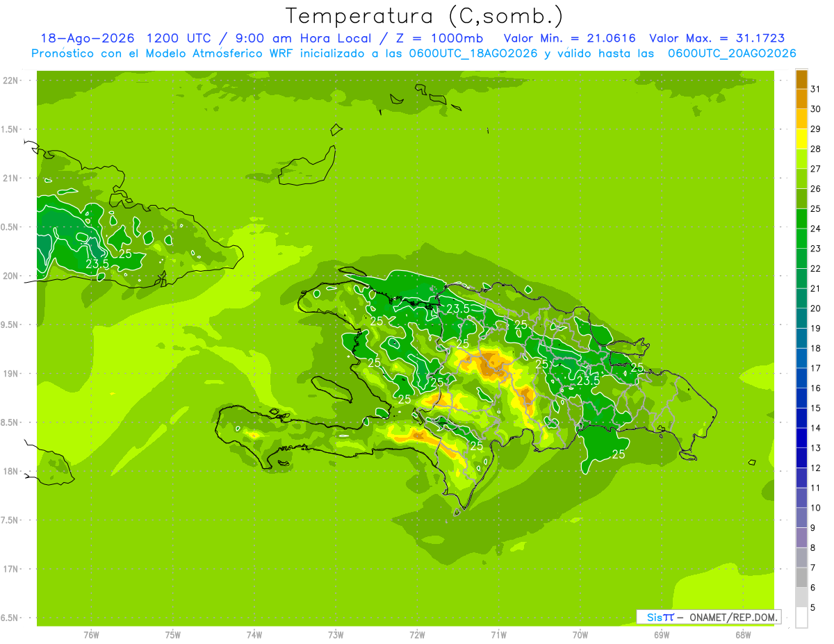The height and width of the screenshot is (644, 834).
Task: Click the 31 degree colorbar swatch
Action: point(801,79)
